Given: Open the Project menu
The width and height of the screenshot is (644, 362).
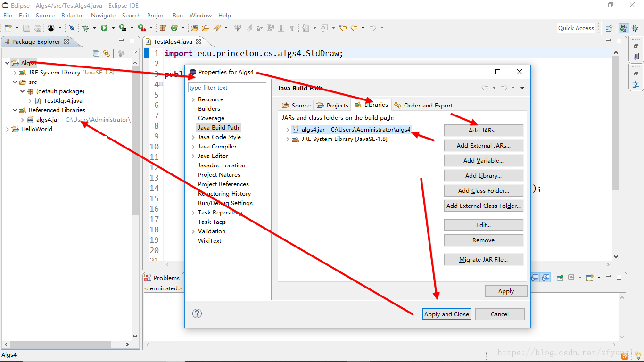Looking at the screenshot, I should (157, 16).
